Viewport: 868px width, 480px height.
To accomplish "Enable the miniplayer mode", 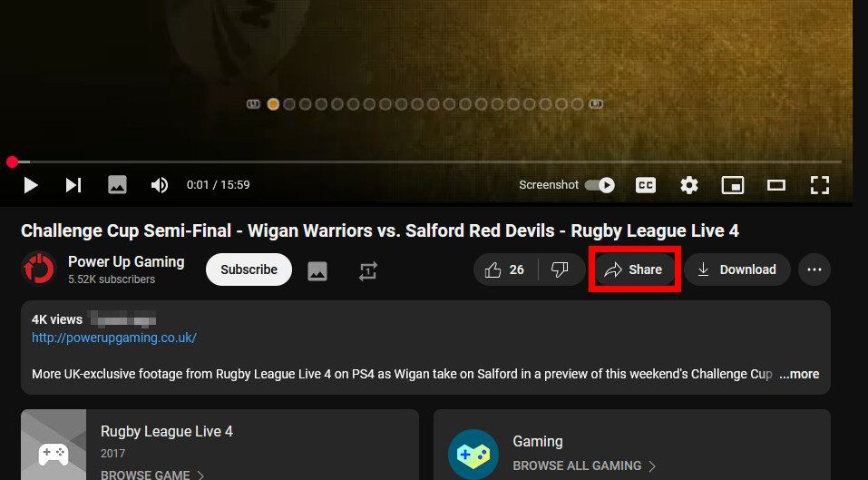I will 732,185.
